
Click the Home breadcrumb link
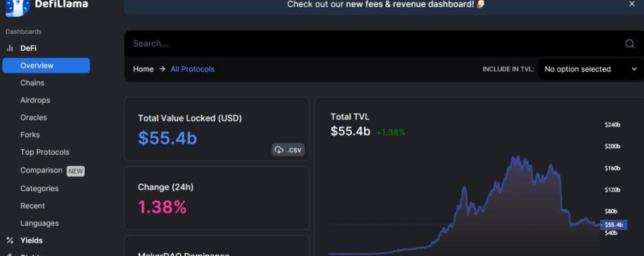(143, 69)
